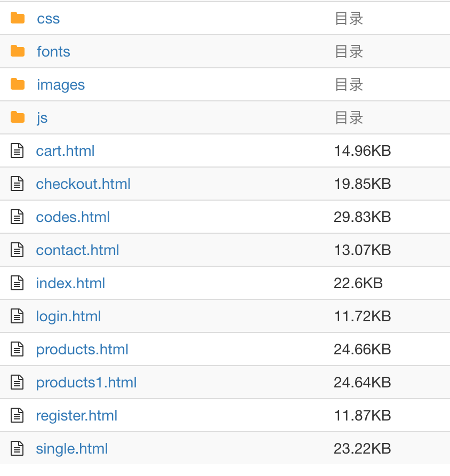Open the contact.html file link
The height and width of the screenshot is (476, 450).
tap(77, 250)
